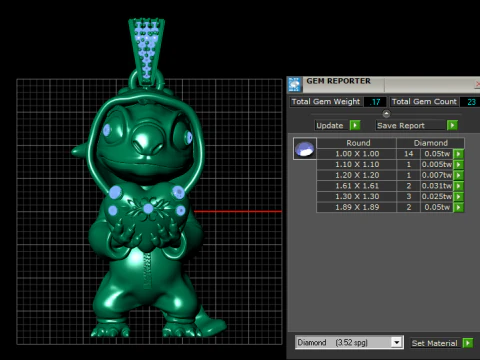Viewport: 480px width, 360px height.
Task: Click the green arrow on the 1.89 X 1.89 row
Action: tap(459, 207)
